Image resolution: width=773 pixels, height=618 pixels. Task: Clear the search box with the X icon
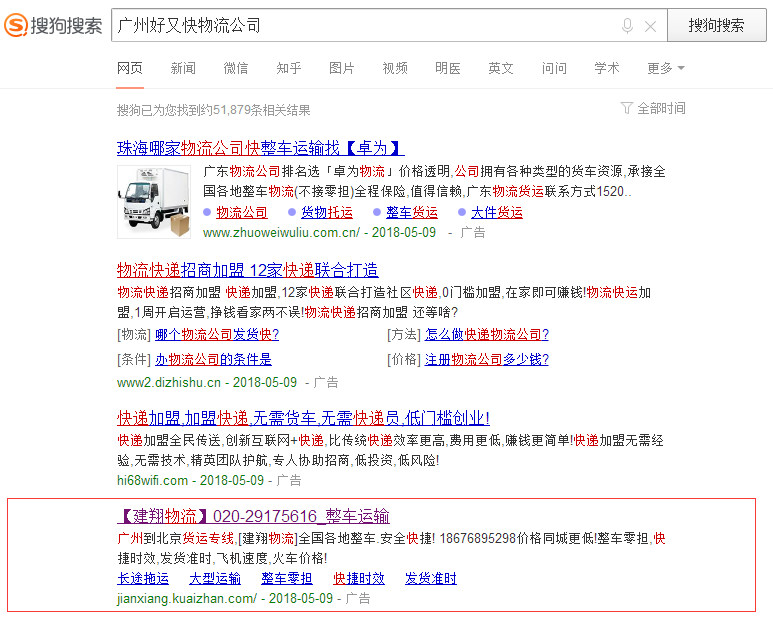click(x=650, y=26)
